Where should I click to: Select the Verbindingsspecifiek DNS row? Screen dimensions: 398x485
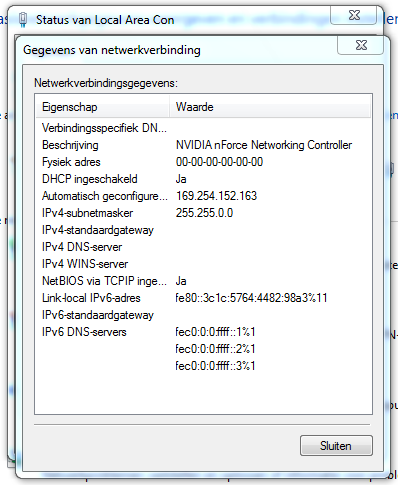pyautogui.click(x=203, y=128)
